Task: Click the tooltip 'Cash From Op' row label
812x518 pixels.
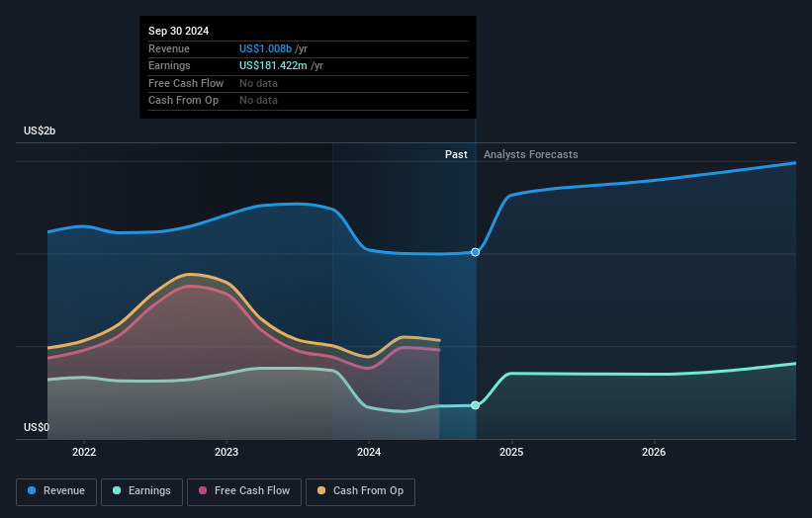Action: click(183, 101)
